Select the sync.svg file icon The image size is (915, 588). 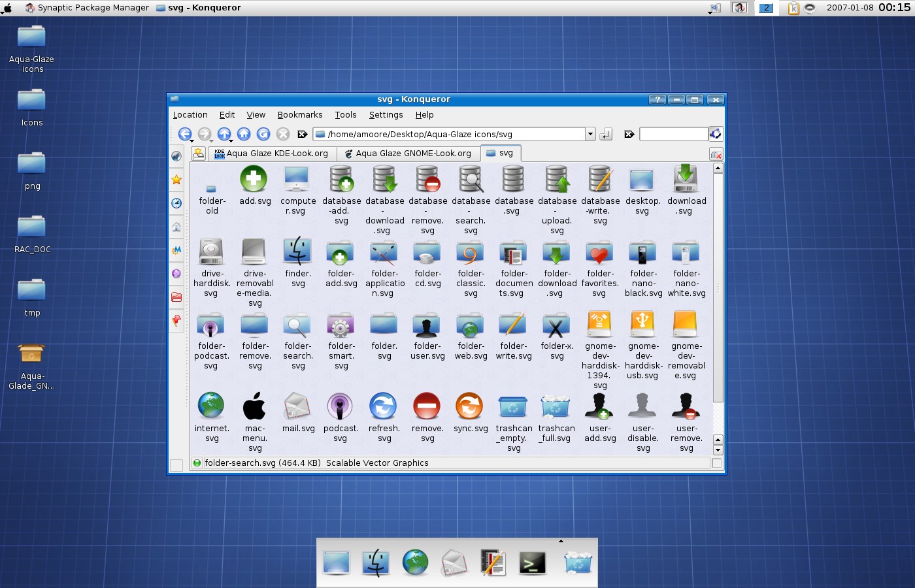pyautogui.click(x=469, y=406)
